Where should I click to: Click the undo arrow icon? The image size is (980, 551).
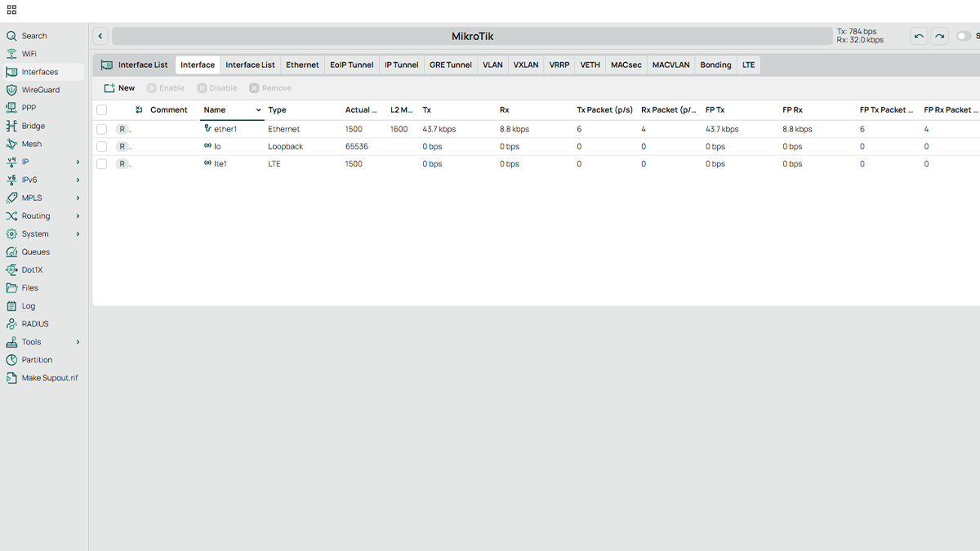(919, 36)
